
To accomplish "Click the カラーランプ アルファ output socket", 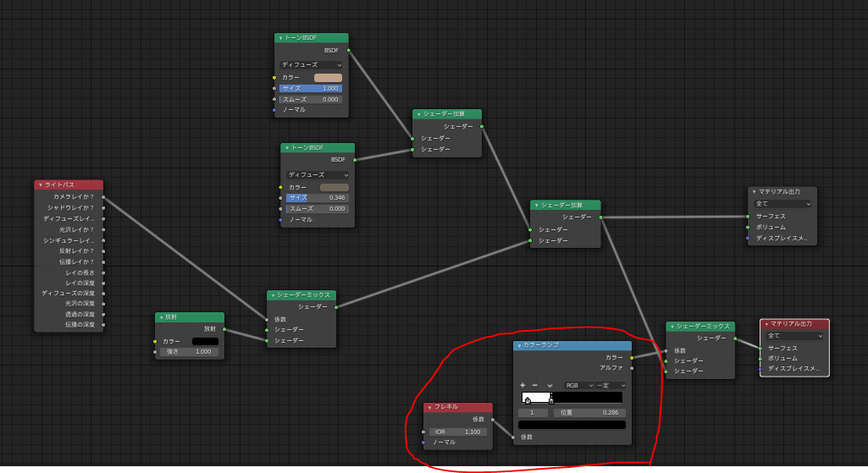I will 632,368.
